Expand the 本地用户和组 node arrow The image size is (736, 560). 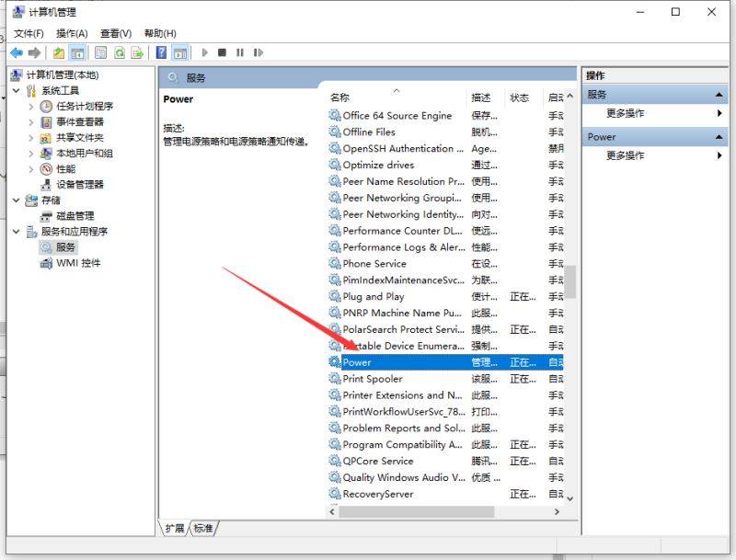pyautogui.click(x=31, y=154)
